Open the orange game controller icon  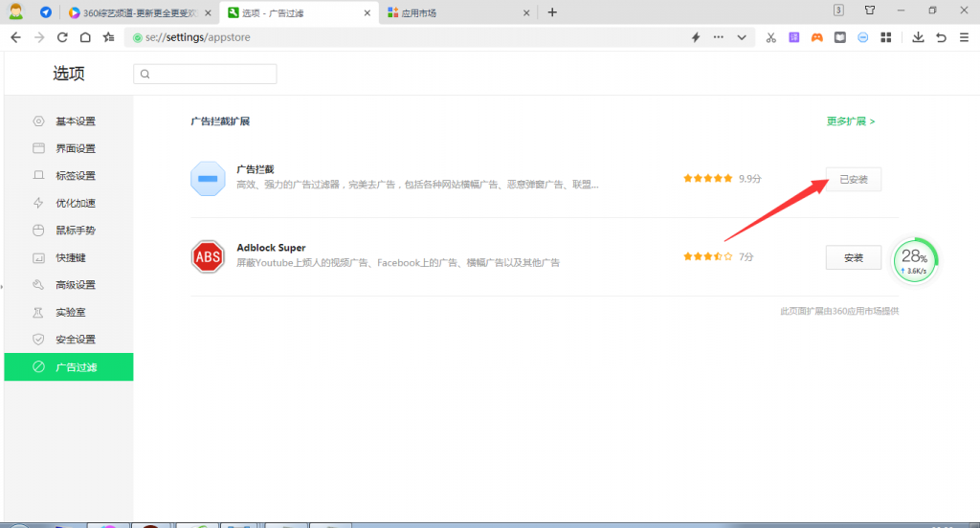[x=817, y=37]
